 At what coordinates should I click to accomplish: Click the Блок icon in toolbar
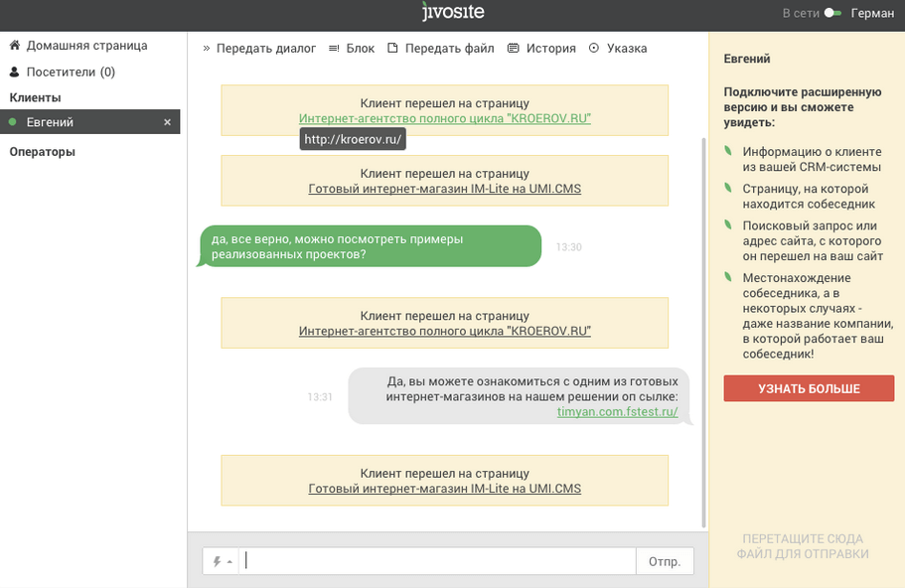click(334, 49)
